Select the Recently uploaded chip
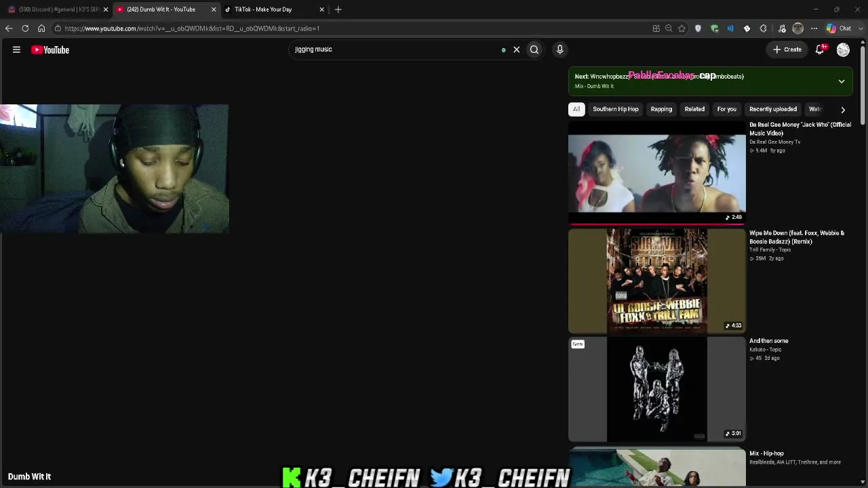This screenshot has height=488, width=868. (x=773, y=109)
